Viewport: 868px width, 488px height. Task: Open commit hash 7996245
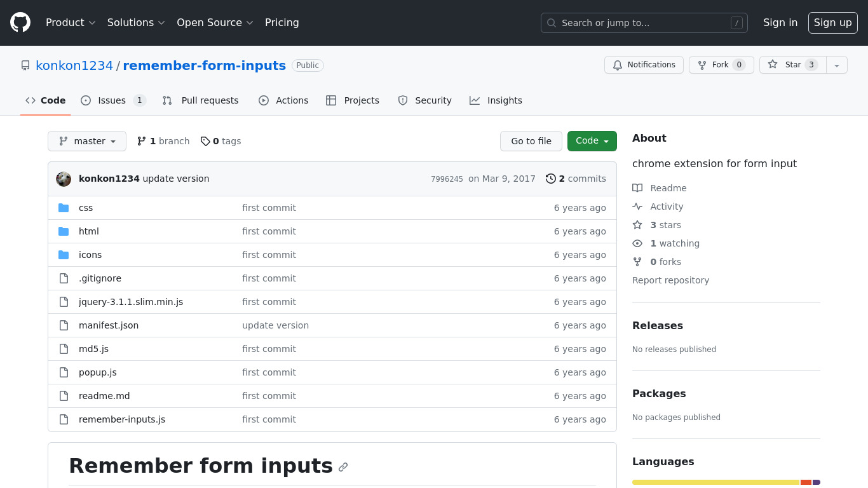click(x=447, y=179)
